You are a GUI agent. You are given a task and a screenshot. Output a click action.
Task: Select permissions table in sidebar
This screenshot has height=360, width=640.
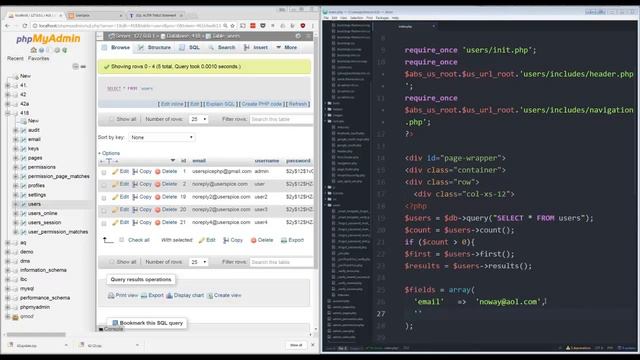click(x=42, y=167)
